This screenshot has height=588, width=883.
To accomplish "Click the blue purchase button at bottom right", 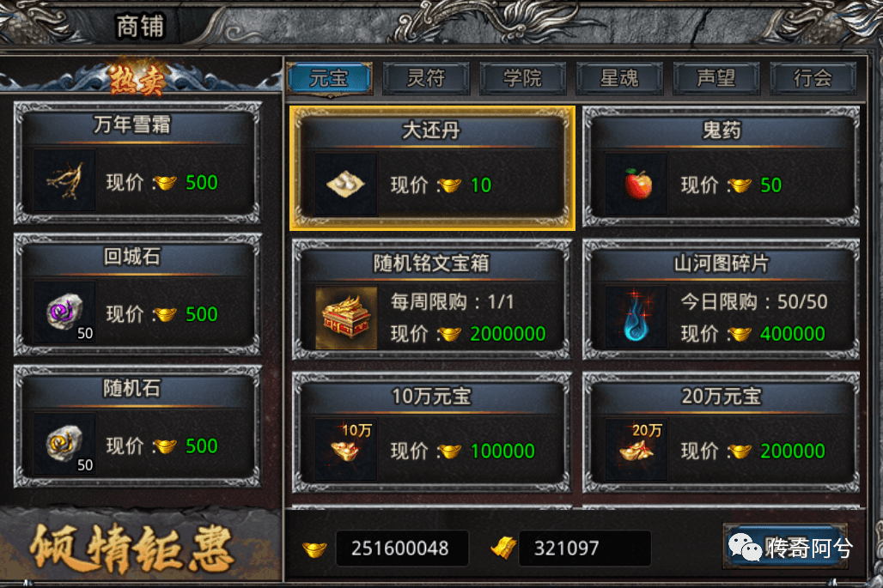I will pos(785,546).
